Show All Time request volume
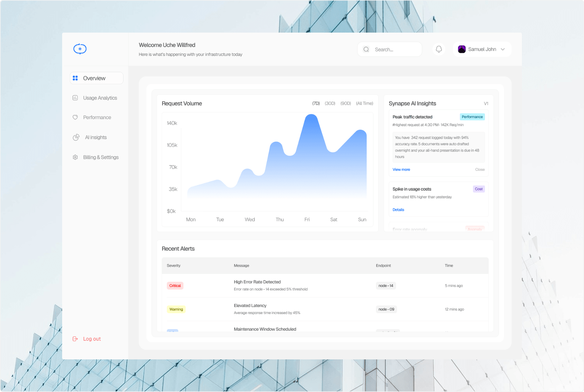 point(365,103)
